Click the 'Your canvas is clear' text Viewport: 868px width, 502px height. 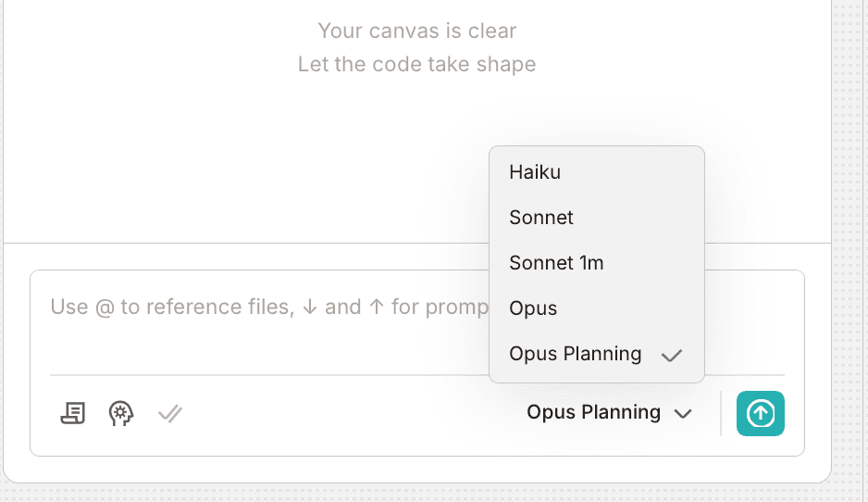[x=416, y=31]
